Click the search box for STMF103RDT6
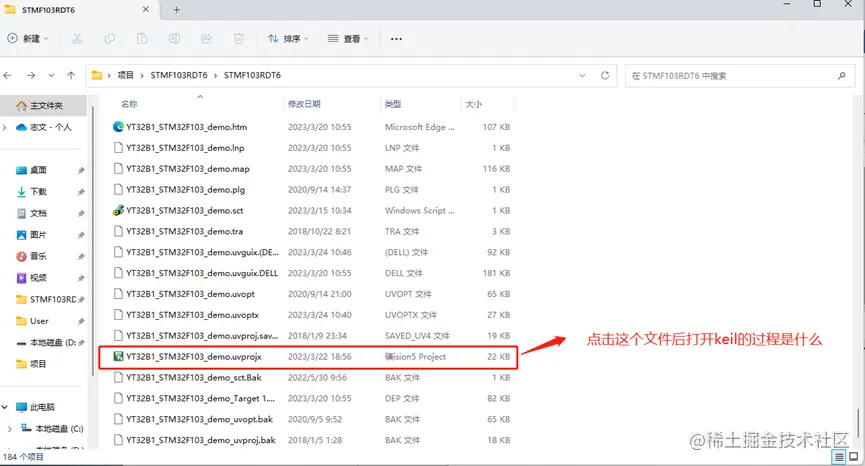Screen dimensions: 865x466 [739, 76]
